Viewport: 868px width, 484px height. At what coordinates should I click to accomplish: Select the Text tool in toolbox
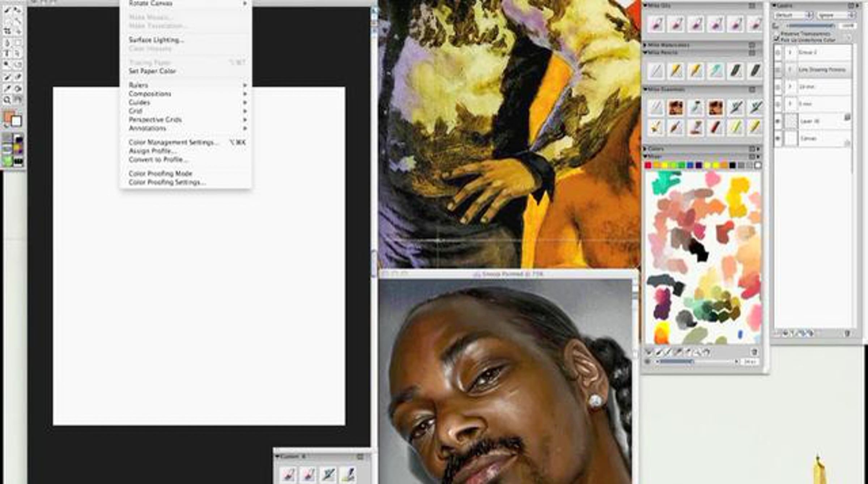click(7, 53)
